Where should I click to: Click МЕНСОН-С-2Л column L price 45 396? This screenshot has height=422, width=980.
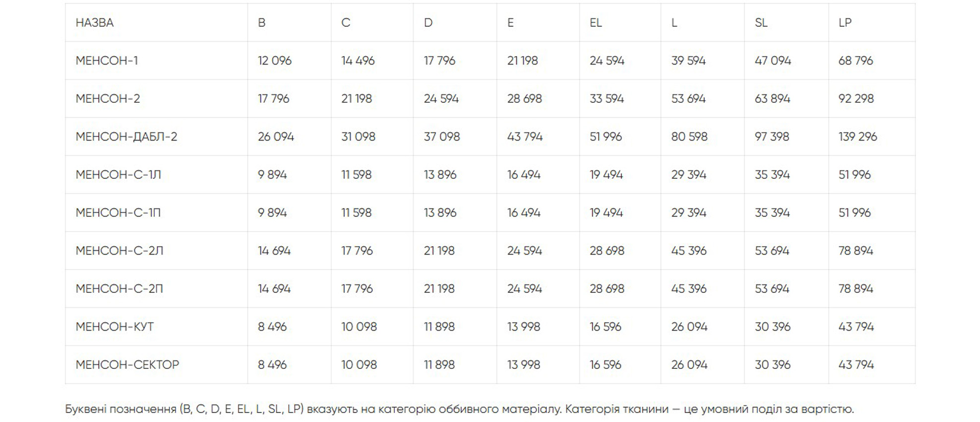coord(689,251)
